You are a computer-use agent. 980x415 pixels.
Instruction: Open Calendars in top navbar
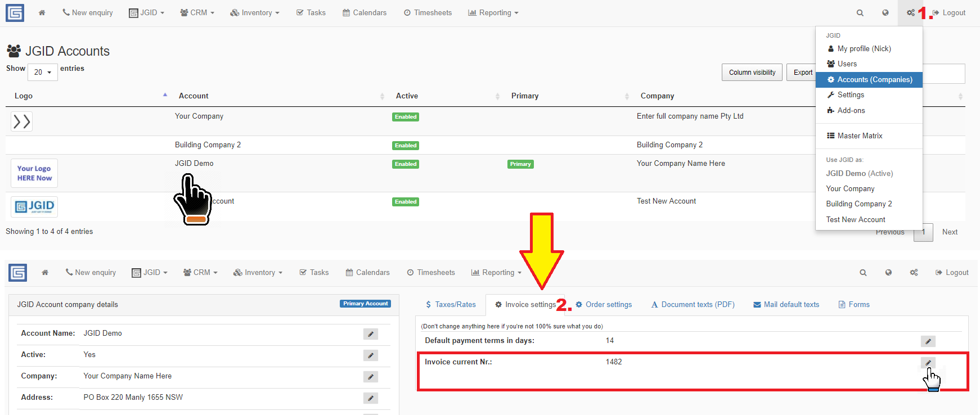click(365, 13)
